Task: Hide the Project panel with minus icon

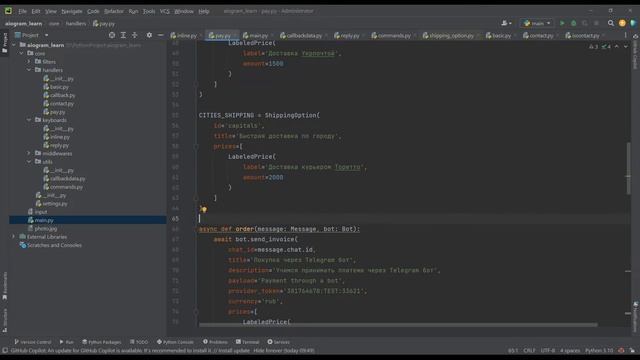Action: tap(160, 36)
